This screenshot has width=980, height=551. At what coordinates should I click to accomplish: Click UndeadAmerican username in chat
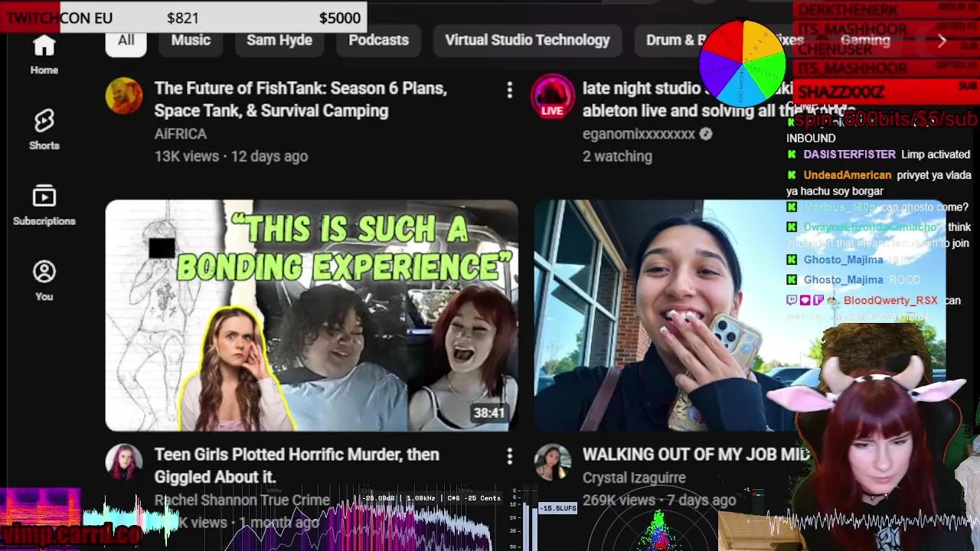848,175
